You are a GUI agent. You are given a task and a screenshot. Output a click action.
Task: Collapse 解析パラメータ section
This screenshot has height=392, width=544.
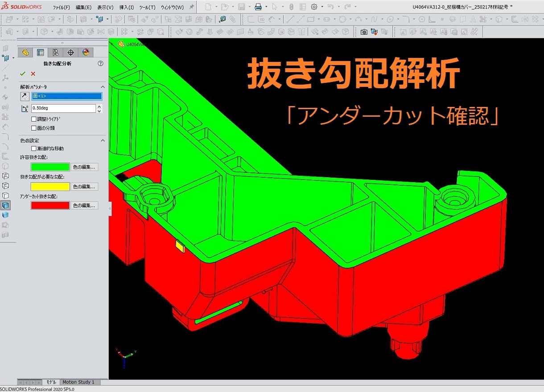tap(103, 87)
